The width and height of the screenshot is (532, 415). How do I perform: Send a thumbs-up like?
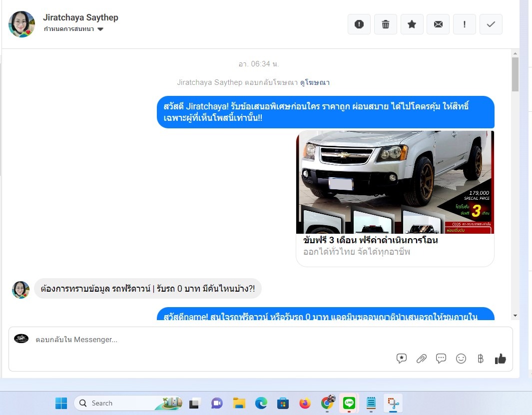pos(500,359)
